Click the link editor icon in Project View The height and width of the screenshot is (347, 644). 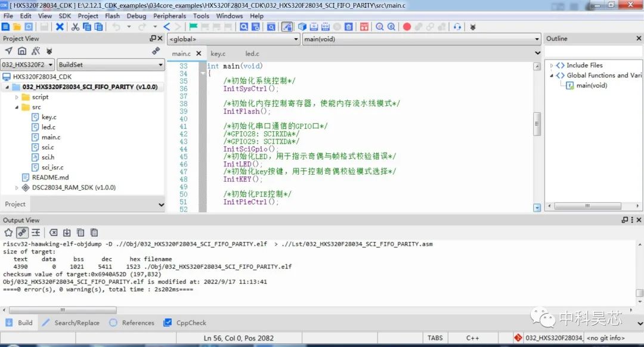tap(156, 51)
